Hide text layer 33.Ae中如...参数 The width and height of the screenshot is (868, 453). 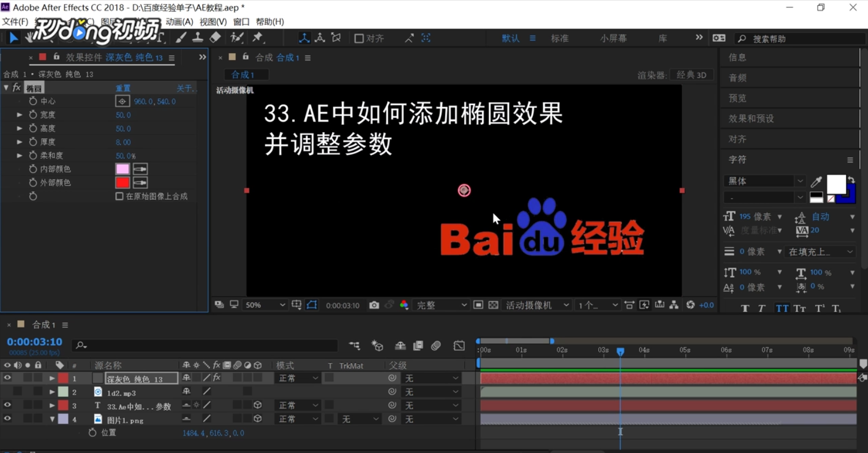7,405
